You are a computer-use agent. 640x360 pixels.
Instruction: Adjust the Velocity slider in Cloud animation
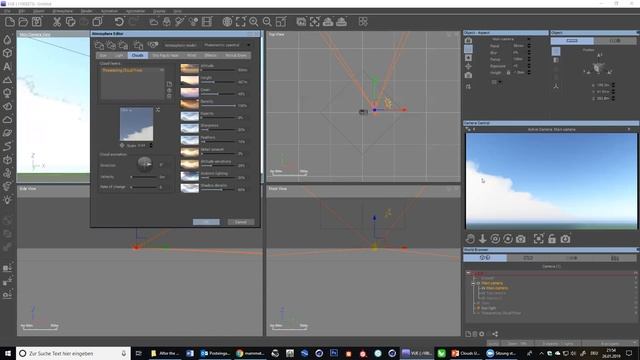[144, 177]
